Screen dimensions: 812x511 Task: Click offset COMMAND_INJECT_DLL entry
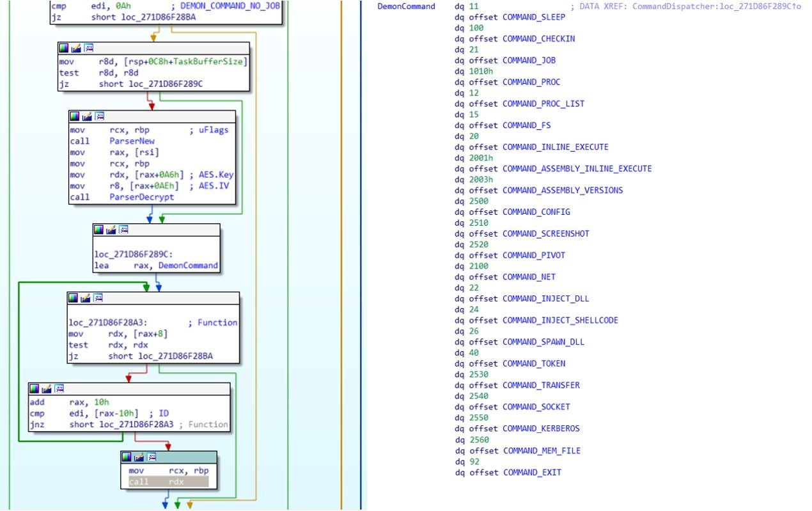click(522, 299)
